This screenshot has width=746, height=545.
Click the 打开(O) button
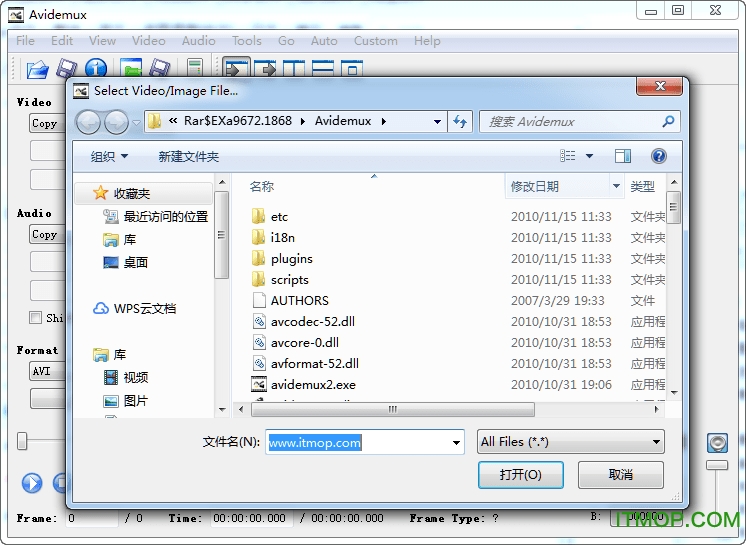[520, 475]
